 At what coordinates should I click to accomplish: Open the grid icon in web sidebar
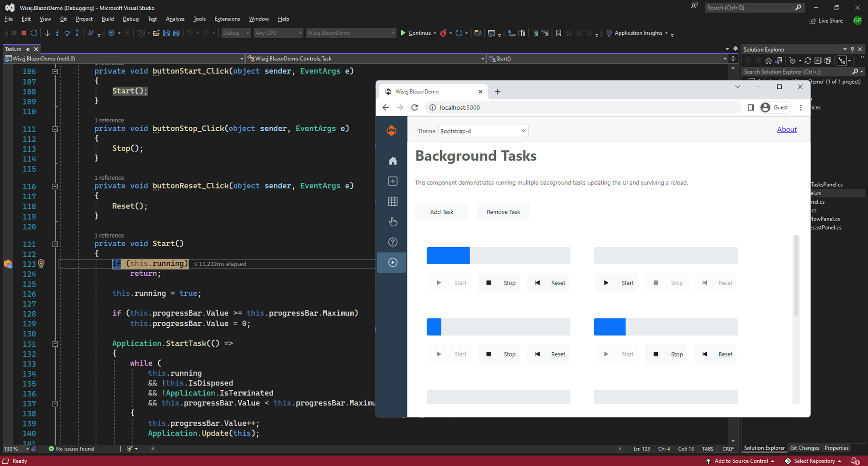[392, 201]
